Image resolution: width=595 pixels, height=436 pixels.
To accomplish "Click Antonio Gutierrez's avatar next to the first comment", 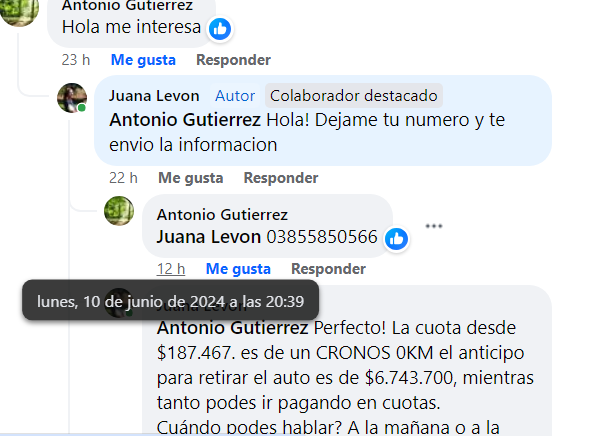I will [x=18, y=11].
